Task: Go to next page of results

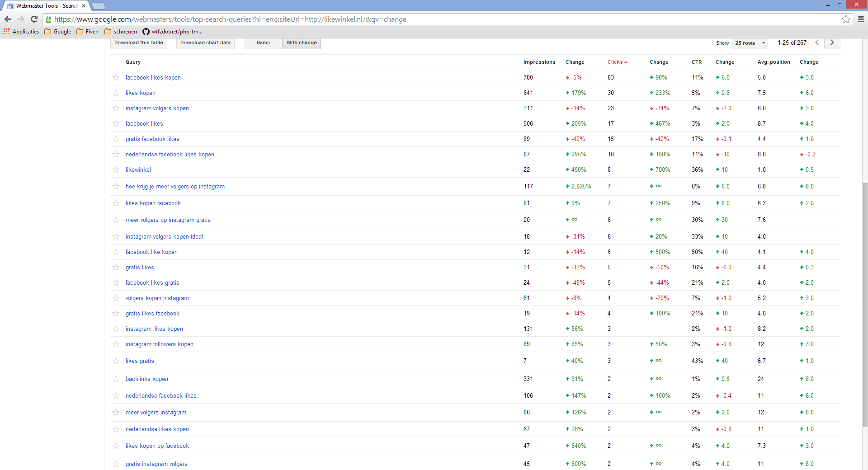Action: pos(832,42)
